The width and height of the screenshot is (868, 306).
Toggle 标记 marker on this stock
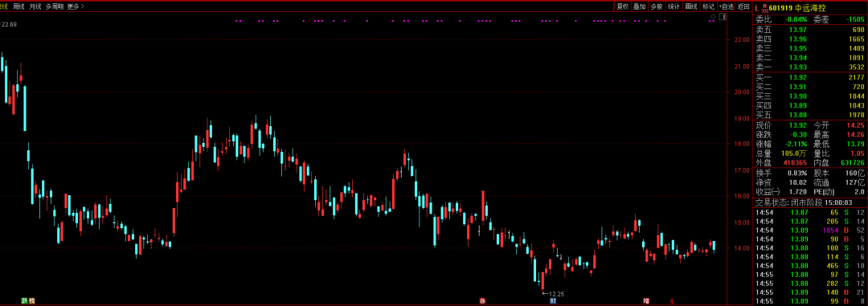(708, 6)
